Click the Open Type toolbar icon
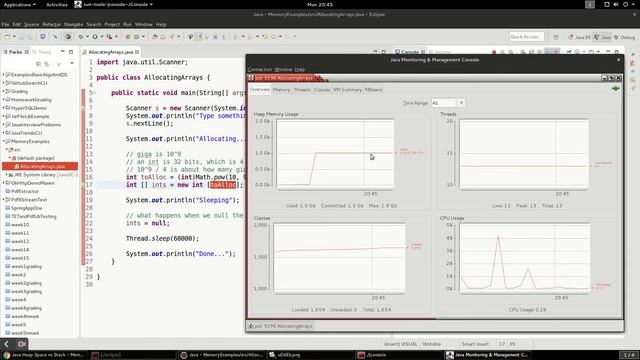This screenshot has width=640, height=360. 155,37
